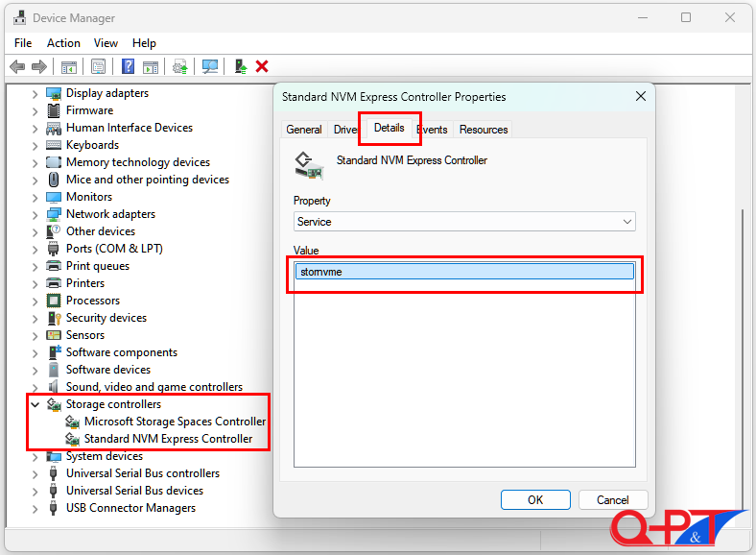Click Scan for hardware changes icon

(210, 66)
